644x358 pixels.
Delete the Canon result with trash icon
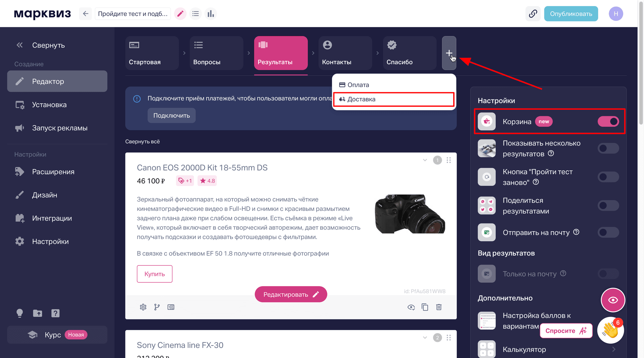point(439,307)
